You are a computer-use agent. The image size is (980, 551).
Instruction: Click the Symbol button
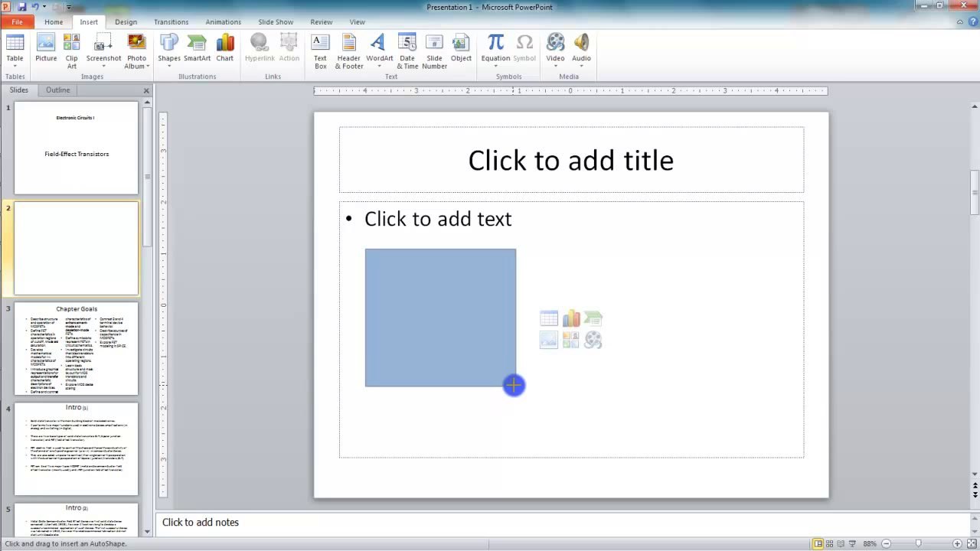[524, 47]
